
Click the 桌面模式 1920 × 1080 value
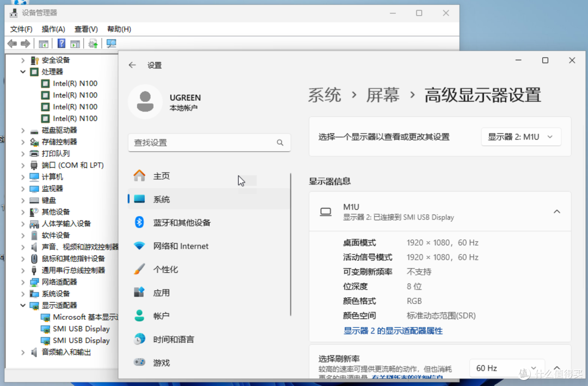443,243
